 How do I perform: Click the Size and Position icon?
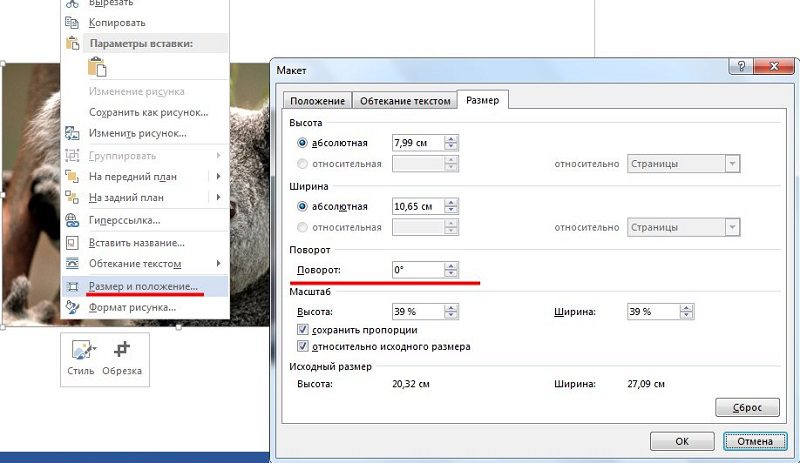tap(72, 286)
